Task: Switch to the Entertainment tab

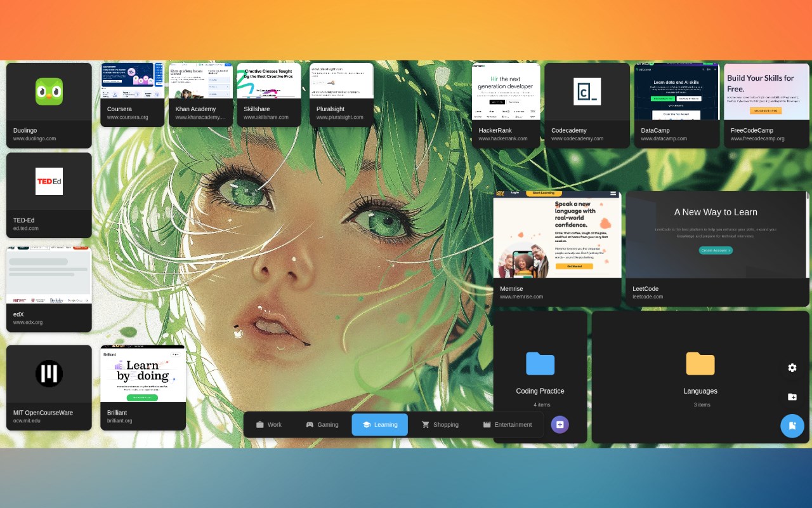Action: coord(507,424)
